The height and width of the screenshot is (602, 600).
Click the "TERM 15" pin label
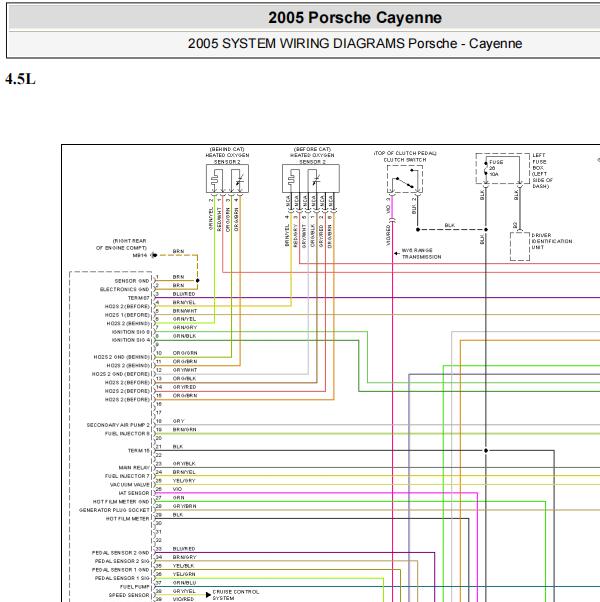(x=139, y=451)
